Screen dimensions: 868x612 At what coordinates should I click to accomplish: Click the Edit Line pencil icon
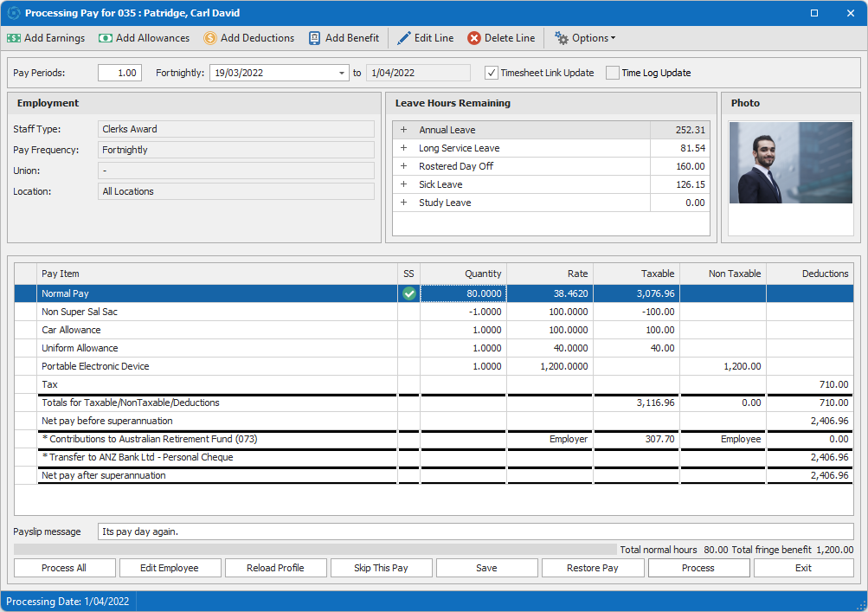(x=404, y=38)
